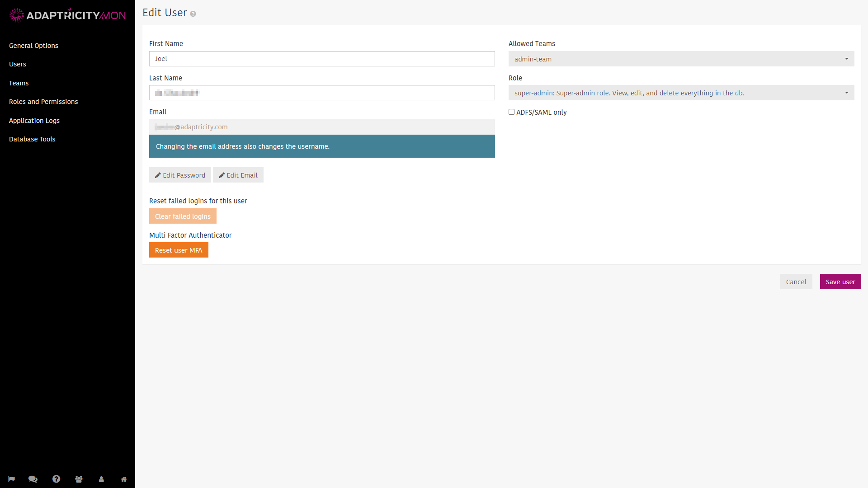
Task: Click 'Reset failed logins for this user' text
Action: tap(198, 201)
